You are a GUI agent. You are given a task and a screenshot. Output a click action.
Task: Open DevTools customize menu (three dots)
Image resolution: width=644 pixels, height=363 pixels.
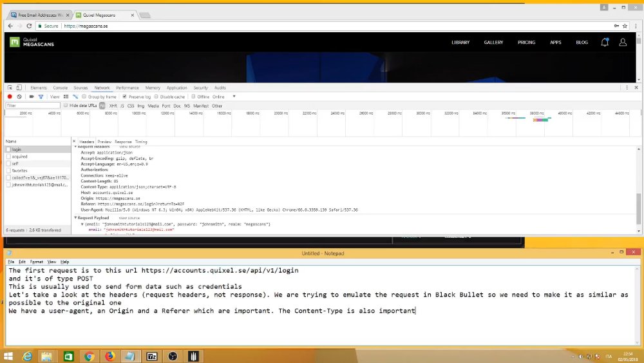tap(627, 88)
